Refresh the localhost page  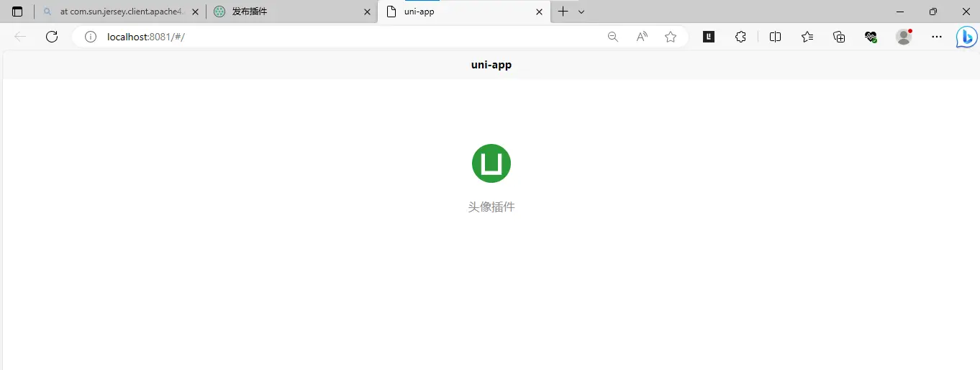click(52, 37)
